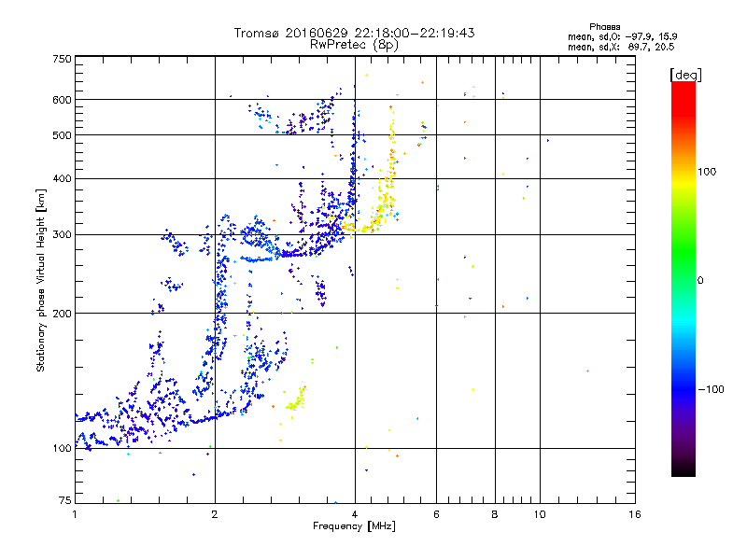Click the x-axis tick label '8'

point(495,514)
